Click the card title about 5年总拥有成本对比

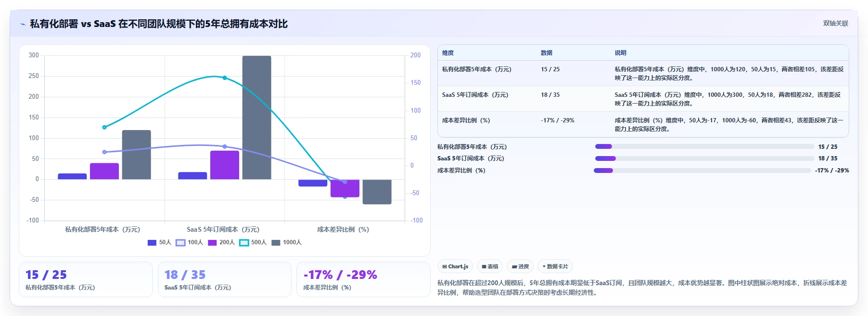(159, 24)
